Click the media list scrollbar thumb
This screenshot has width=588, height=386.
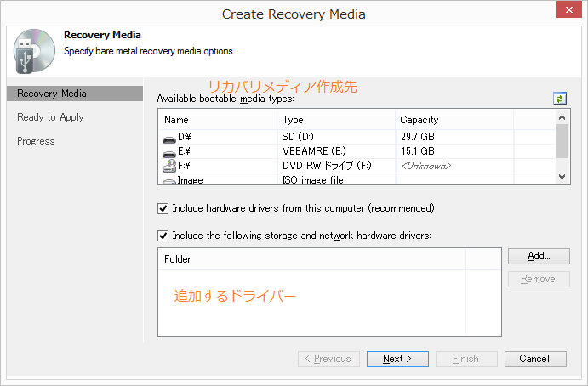[562, 141]
